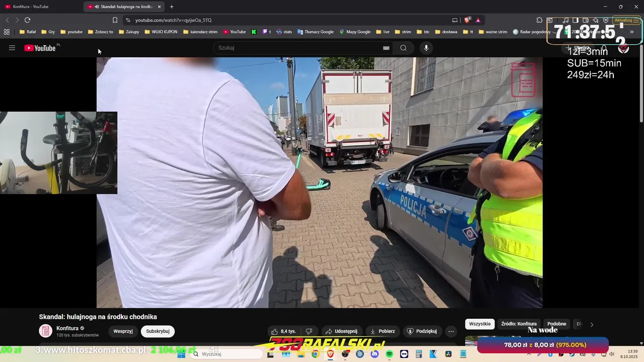
Task: Open the Konfitura watermark in video corner
Action: pos(524,80)
